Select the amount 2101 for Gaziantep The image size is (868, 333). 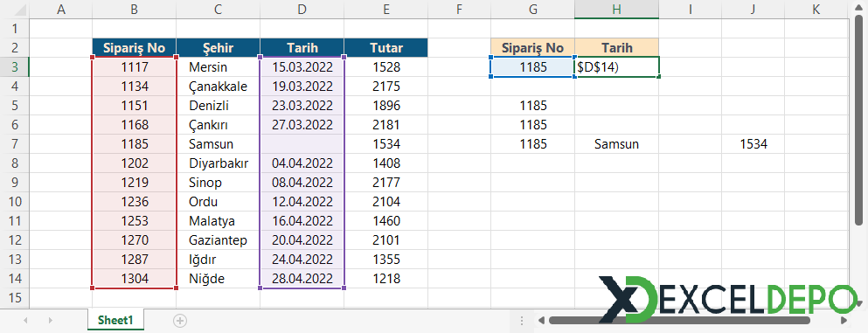point(385,240)
